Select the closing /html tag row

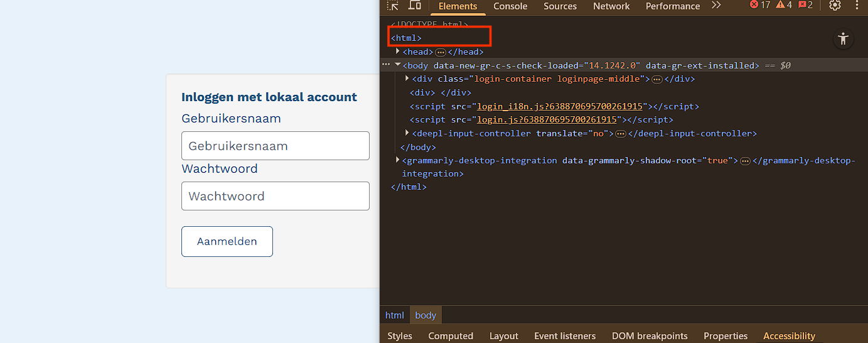click(409, 187)
